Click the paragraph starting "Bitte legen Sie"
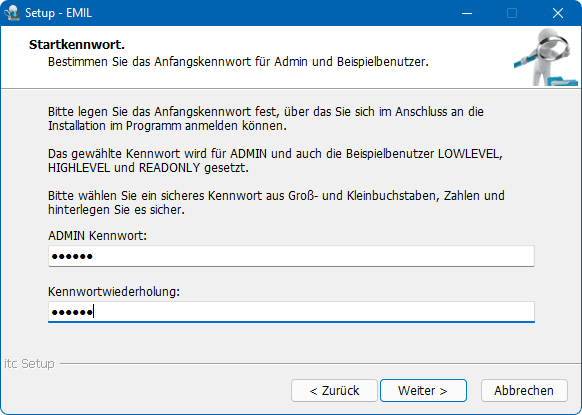The image size is (582, 415). (x=266, y=119)
